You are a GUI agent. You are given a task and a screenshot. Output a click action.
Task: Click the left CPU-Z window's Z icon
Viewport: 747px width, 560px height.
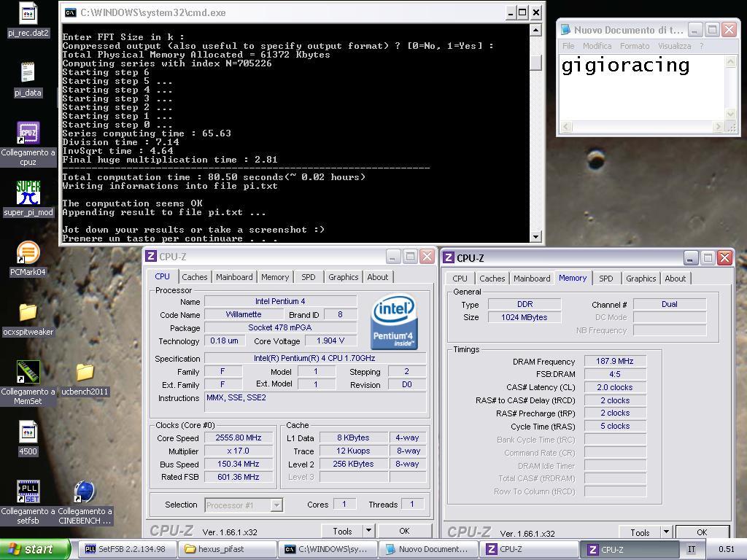click(150, 256)
